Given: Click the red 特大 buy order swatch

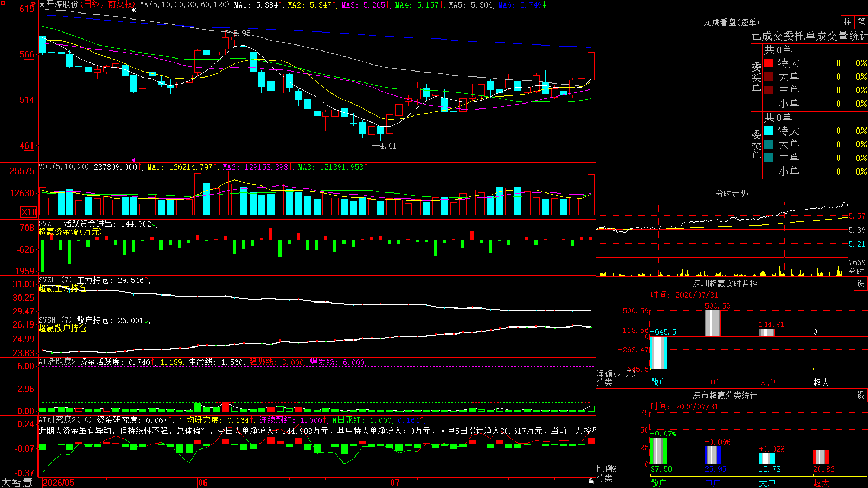Looking at the screenshot, I should (768, 63).
